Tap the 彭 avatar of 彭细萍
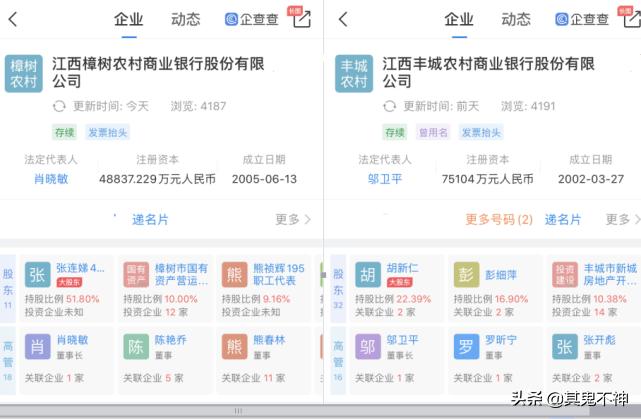 [x=466, y=275]
